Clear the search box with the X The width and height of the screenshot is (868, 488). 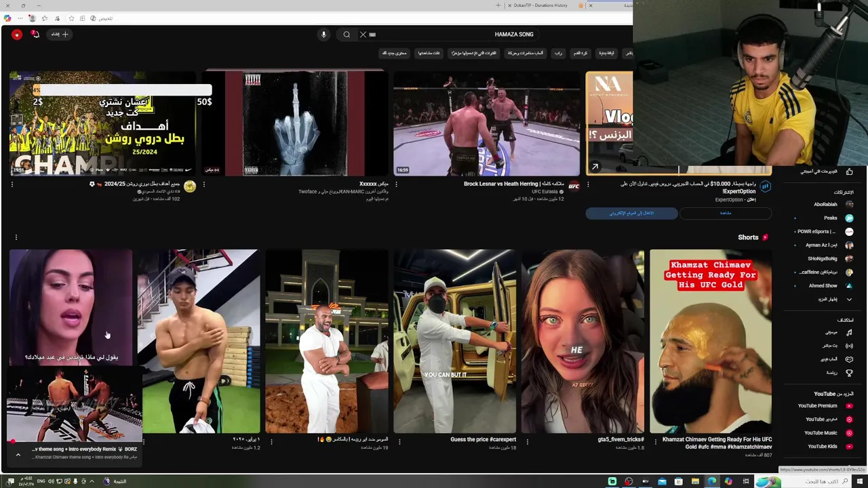(363, 35)
